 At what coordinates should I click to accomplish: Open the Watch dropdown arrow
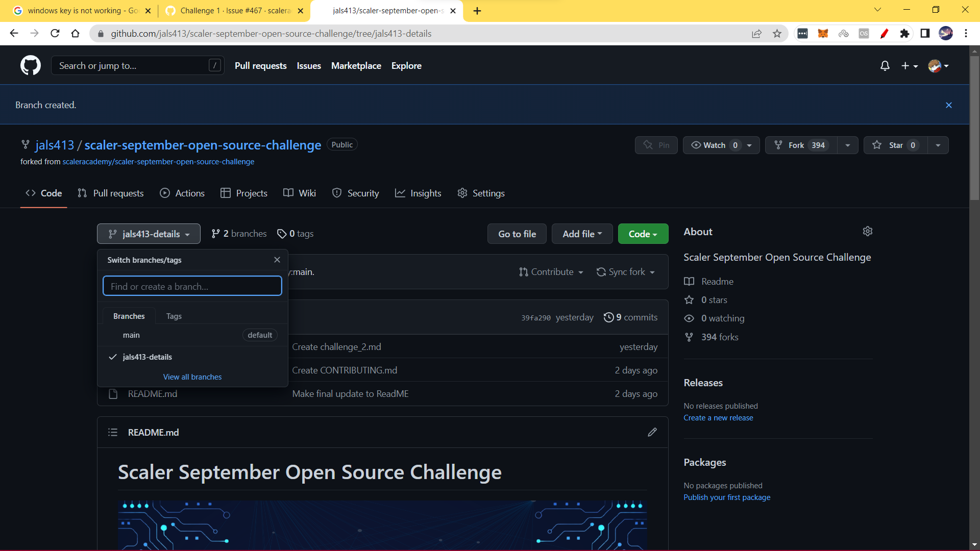(748, 145)
